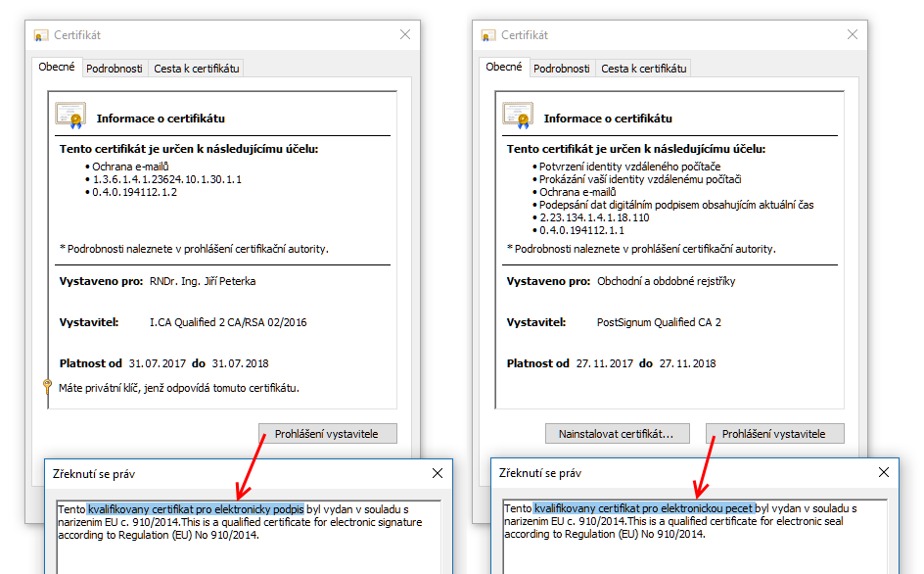Image resolution: width=924 pixels, height=574 pixels.
Task: Click 'Máte privátní klíč' message text
Action: coord(179,388)
